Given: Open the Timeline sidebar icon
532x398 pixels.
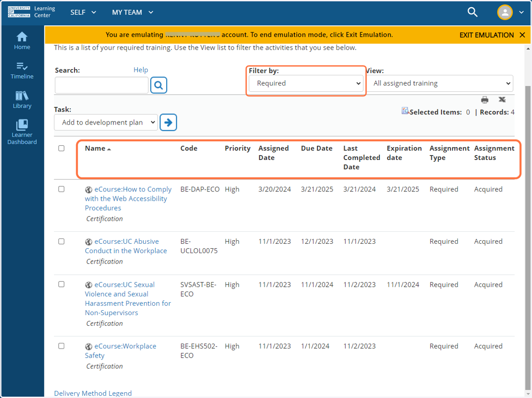Looking at the screenshot, I should pyautogui.click(x=22, y=71).
